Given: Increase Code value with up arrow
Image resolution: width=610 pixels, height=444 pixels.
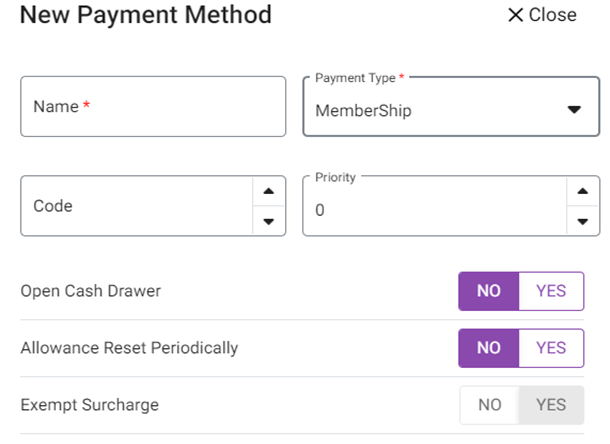Looking at the screenshot, I should [268, 192].
